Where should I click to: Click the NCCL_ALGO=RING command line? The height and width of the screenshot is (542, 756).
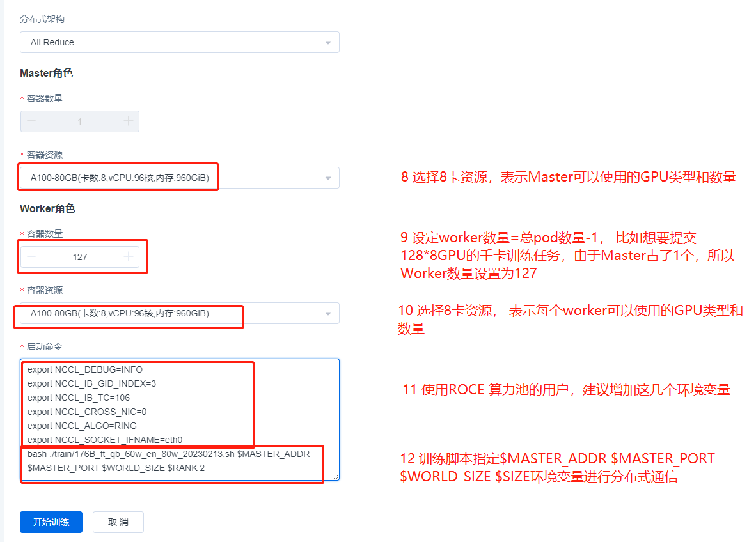tap(82, 426)
